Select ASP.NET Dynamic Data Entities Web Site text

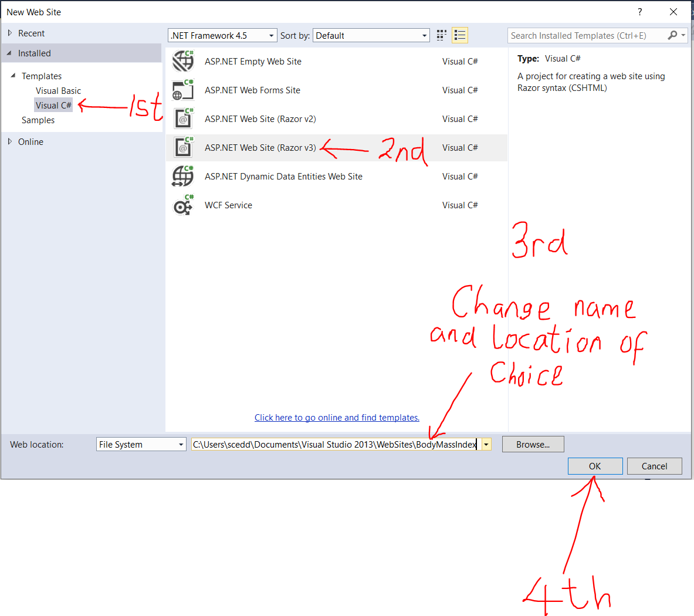(283, 177)
